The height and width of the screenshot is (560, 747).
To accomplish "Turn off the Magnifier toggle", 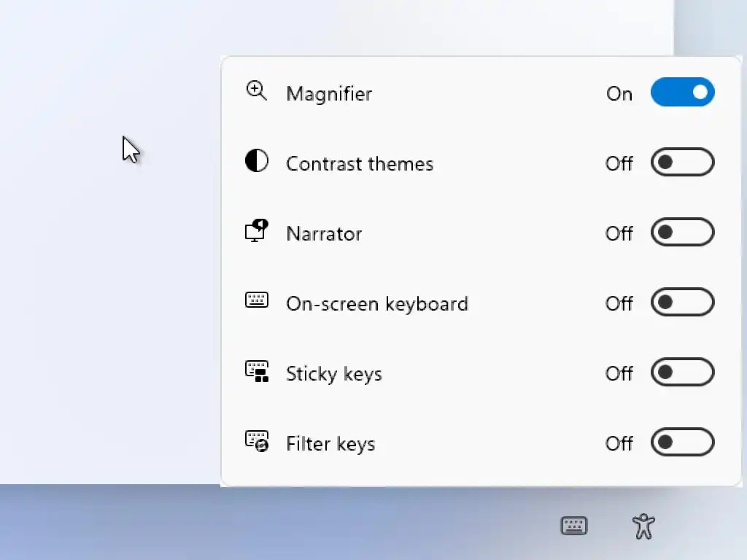I will (x=682, y=93).
